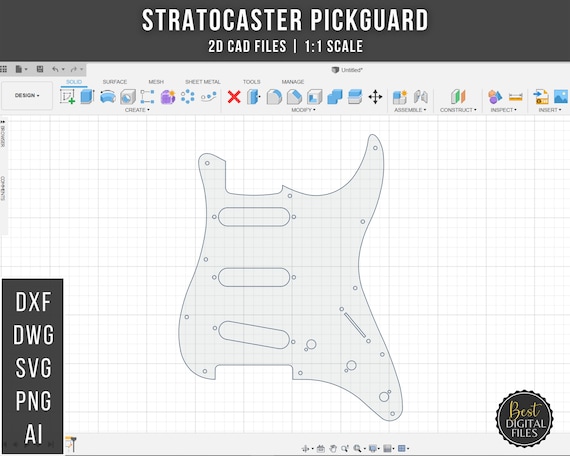Select the Extrude tool

pyautogui.click(x=87, y=97)
